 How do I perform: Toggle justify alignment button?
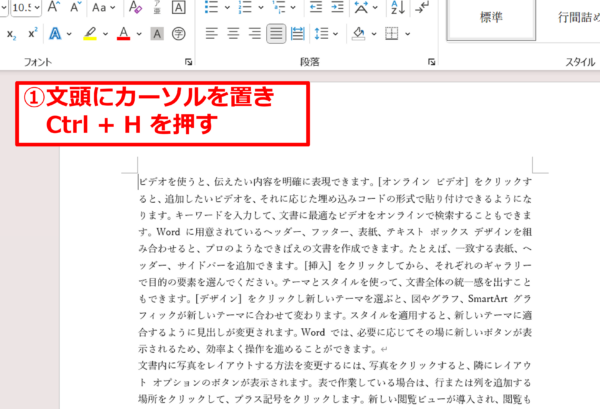coord(277,33)
